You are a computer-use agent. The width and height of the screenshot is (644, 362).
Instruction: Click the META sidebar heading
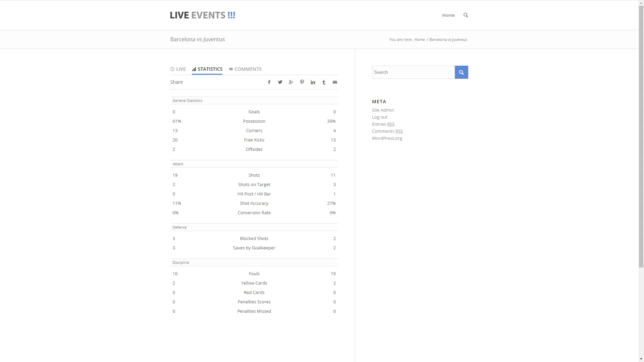(x=379, y=102)
